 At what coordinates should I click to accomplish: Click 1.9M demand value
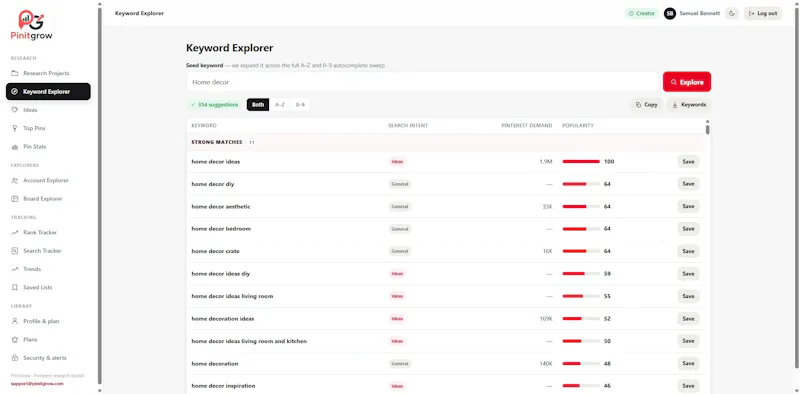pyautogui.click(x=545, y=161)
